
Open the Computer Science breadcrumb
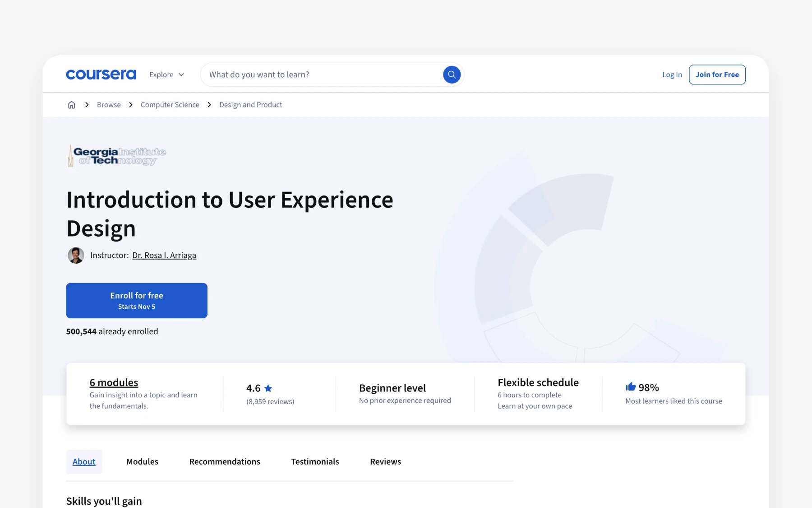point(170,105)
